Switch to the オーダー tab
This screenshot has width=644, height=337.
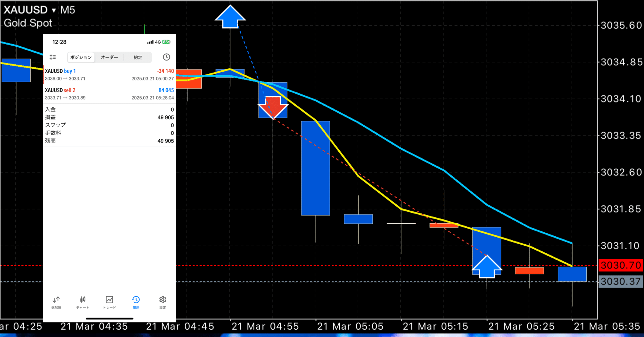(110, 57)
